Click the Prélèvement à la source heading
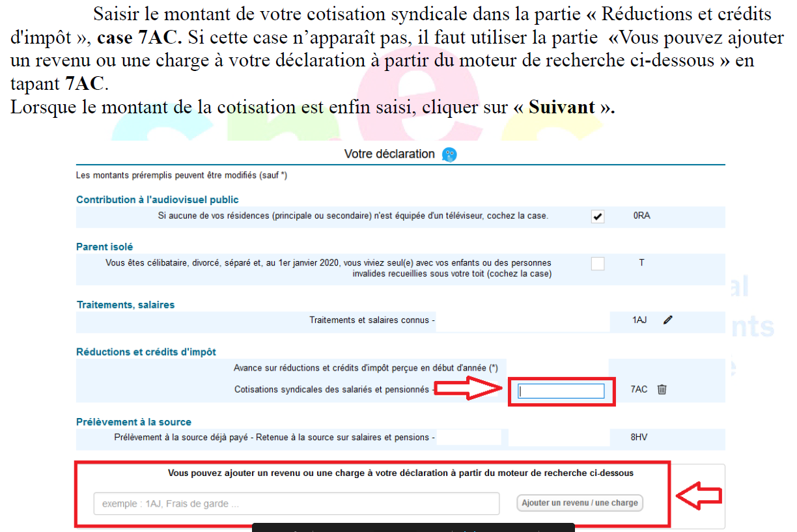 pos(134,422)
